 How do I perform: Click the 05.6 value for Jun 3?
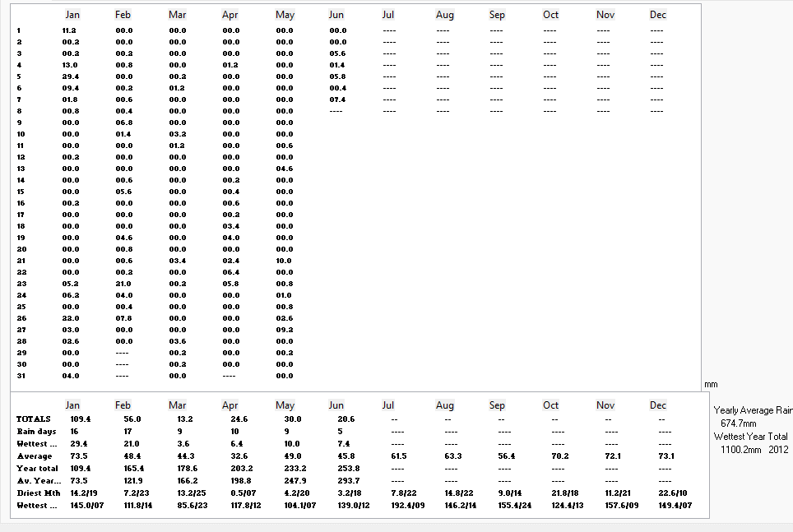(338, 53)
